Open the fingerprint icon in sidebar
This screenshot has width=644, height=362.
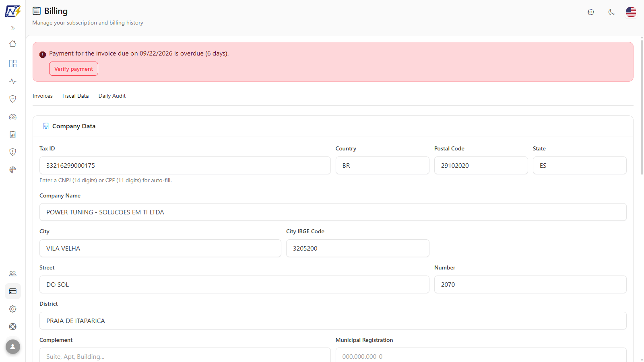13,170
